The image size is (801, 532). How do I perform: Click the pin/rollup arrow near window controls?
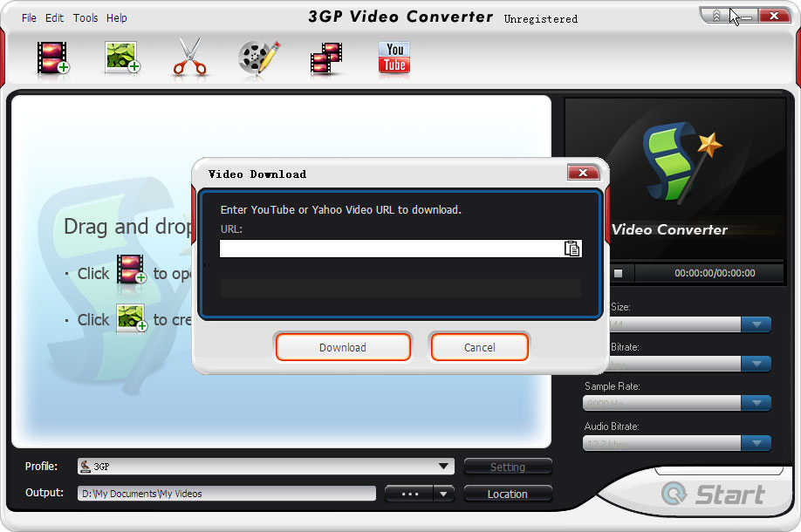click(717, 15)
